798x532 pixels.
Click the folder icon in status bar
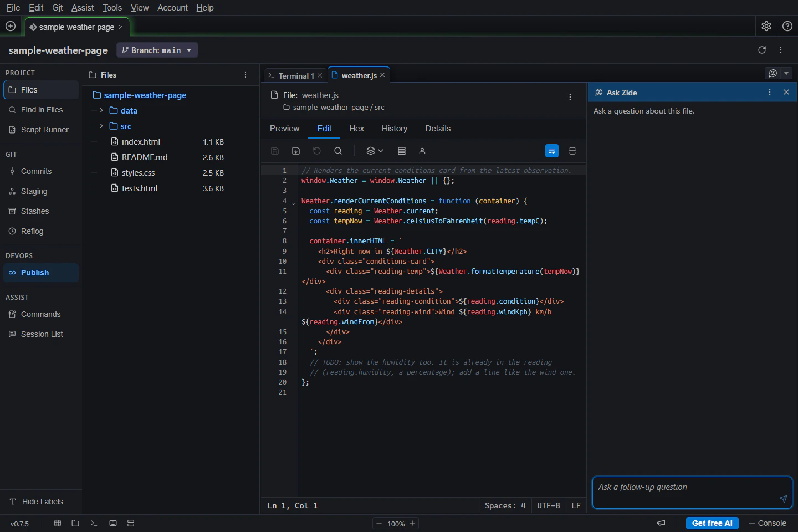75,523
